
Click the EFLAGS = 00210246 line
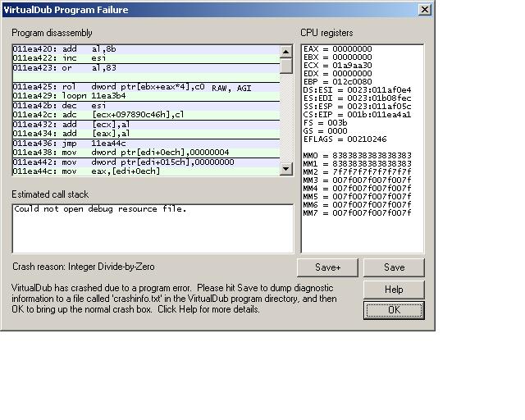click(x=345, y=139)
